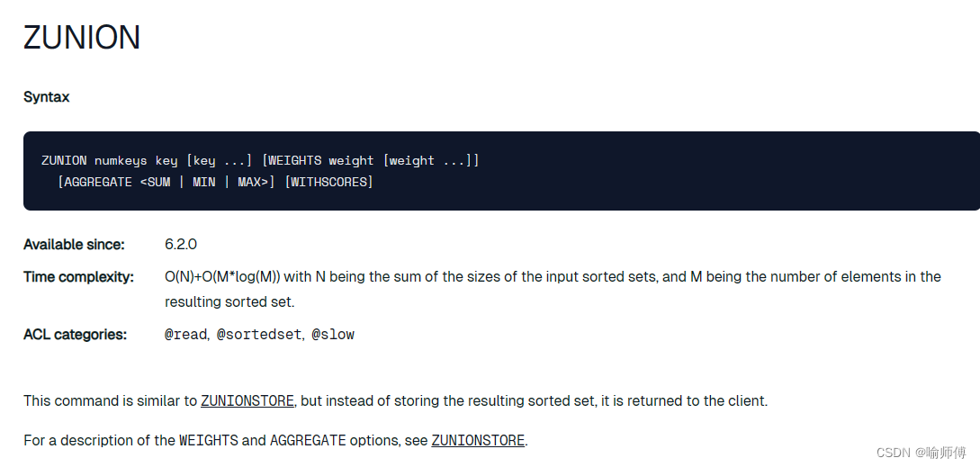Open the ZUNIONSTORE link after 'options, see'

pyautogui.click(x=478, y=441)
